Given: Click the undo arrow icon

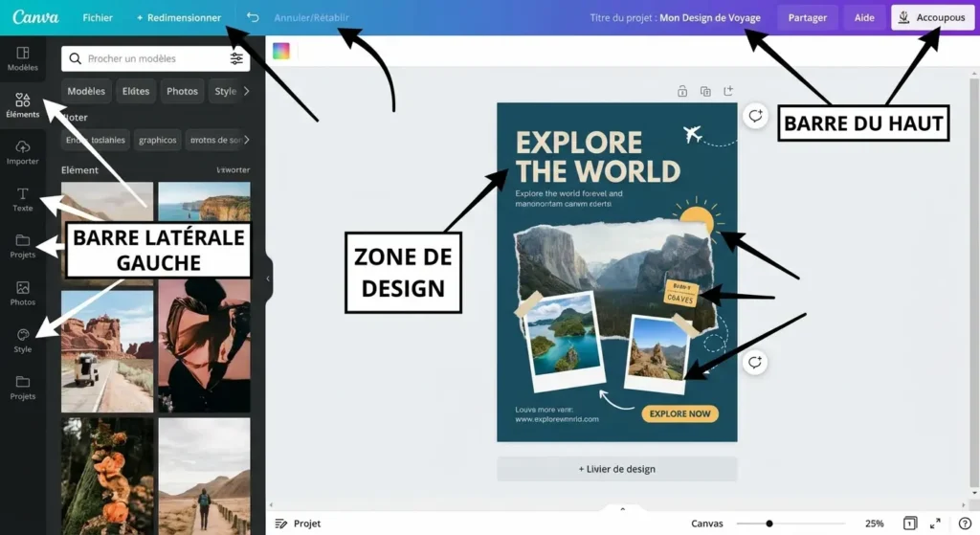Looking at the screenshot, I should [253, 17].
